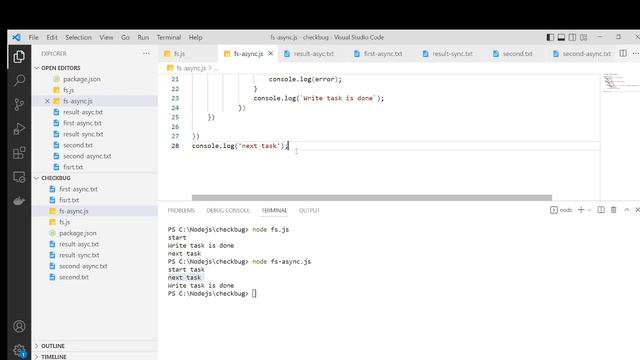Show the Debug Console tab
Screen dimensions: 640x360
click(x=228, y=210)
